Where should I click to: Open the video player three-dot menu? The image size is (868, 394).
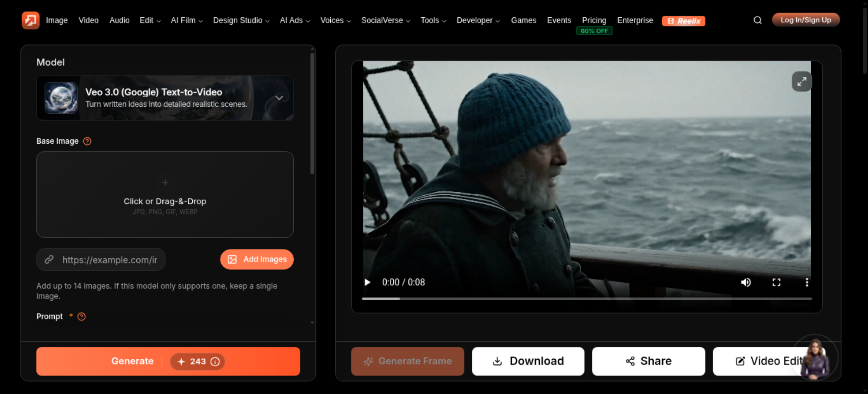coord(807,282)
